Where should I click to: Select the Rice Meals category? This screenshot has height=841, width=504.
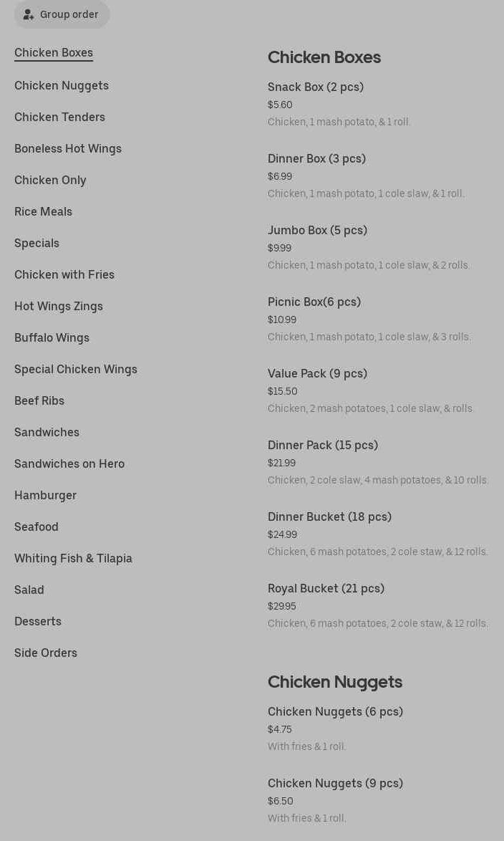[43, 212]
